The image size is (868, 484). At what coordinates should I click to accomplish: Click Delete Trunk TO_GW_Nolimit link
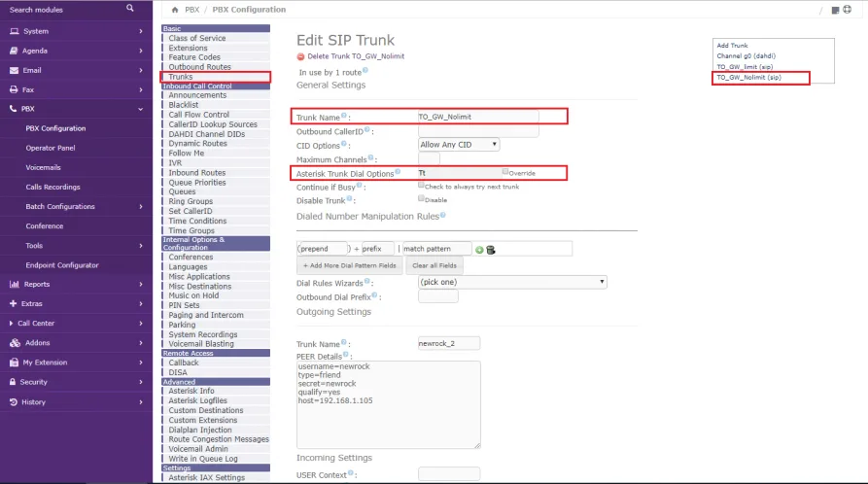point(356,56)
